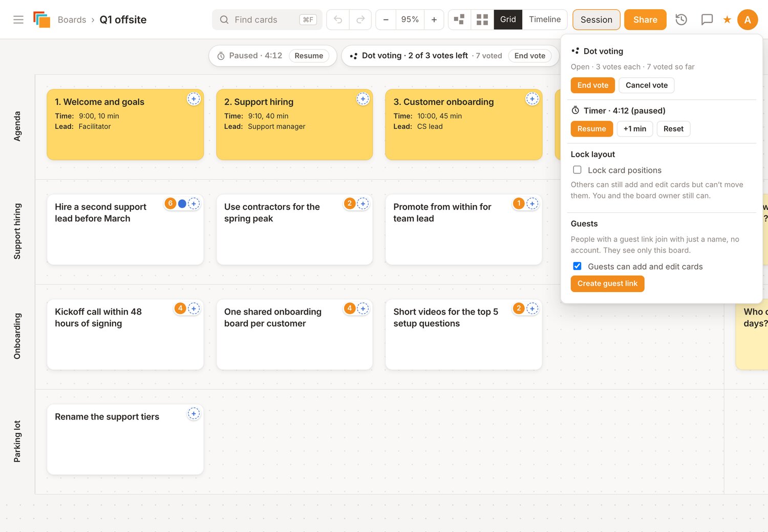Close the Session panel via Session button
The height and width of the screenshot is (532, 768).
[596, 19]
